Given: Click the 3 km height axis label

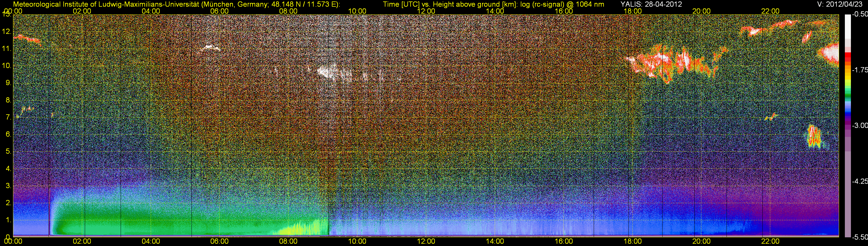Looking at the screenshot, I should click(9, 186).
